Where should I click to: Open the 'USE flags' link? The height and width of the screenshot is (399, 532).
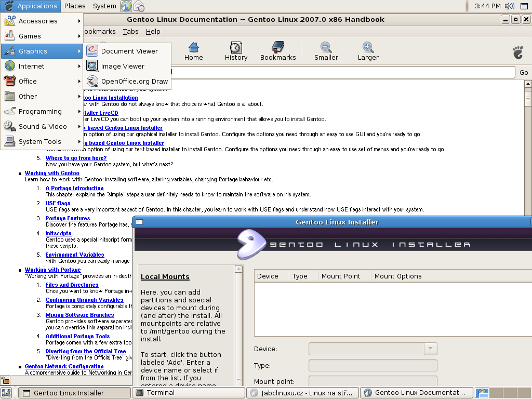coord(58,203)
